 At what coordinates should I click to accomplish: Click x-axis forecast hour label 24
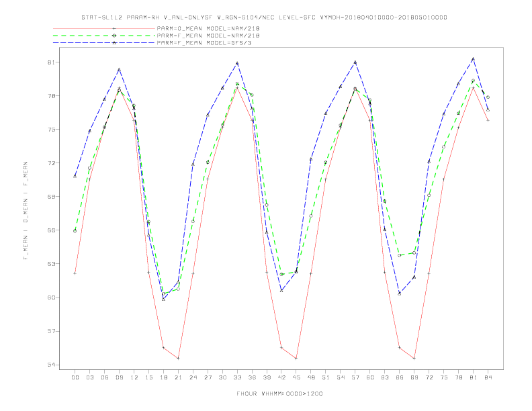tap(193, 377)
